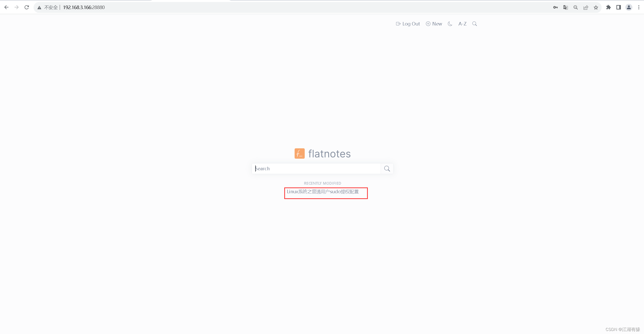Toggle dark mode with moon icon
Viewport: 644px width, 334px height.
coord(450,23)
